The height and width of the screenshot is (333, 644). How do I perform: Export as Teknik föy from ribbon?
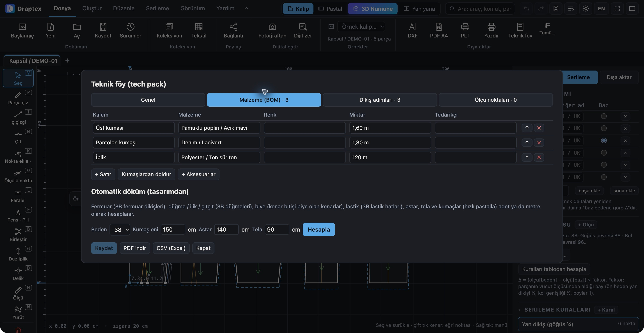[x=520, y=30]
